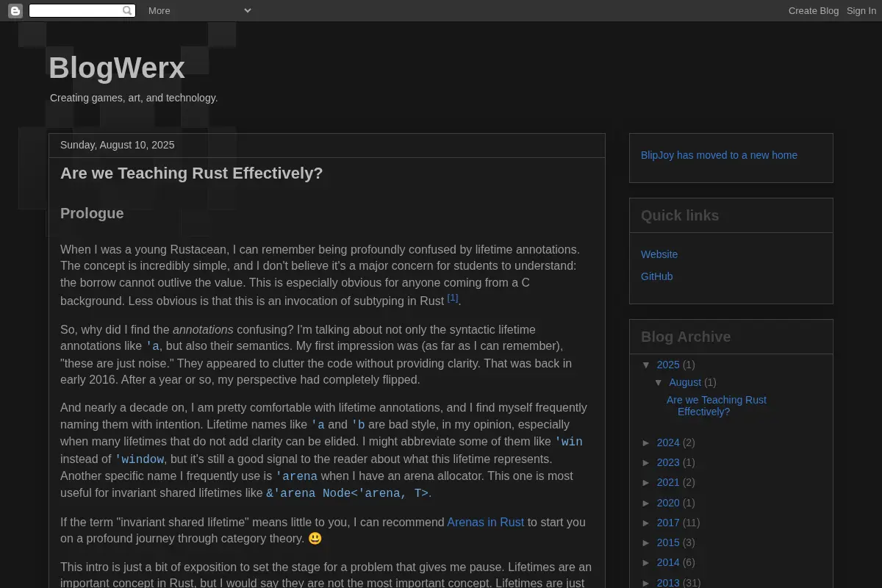
Task: Collapse the 2025 archive triangle
Action: click(x=647, y=365)
